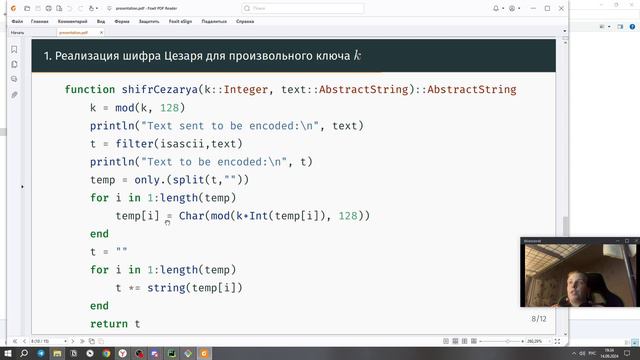This screenshot has height=360, width=640.
Task: Select continuous page view mode icon
Action: tap(455, 341)
